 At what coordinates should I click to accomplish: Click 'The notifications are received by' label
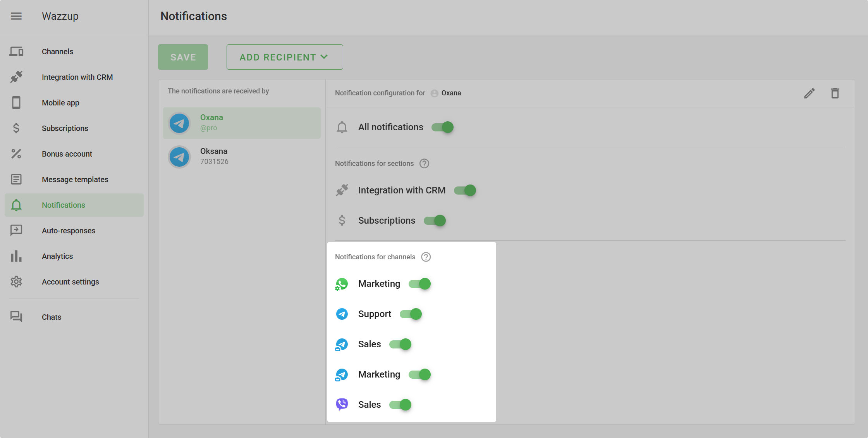218,91
